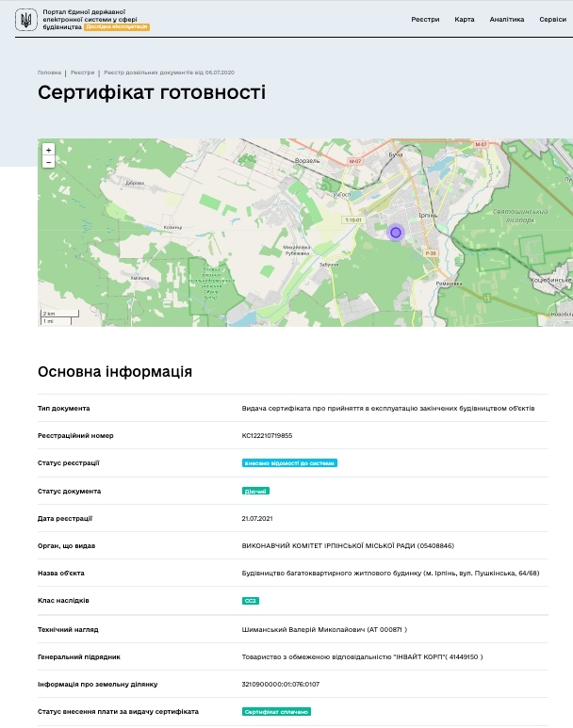573x728 pixels.
Task: Click the Сертифікат готовності heading
Action: tap(152, 92)
